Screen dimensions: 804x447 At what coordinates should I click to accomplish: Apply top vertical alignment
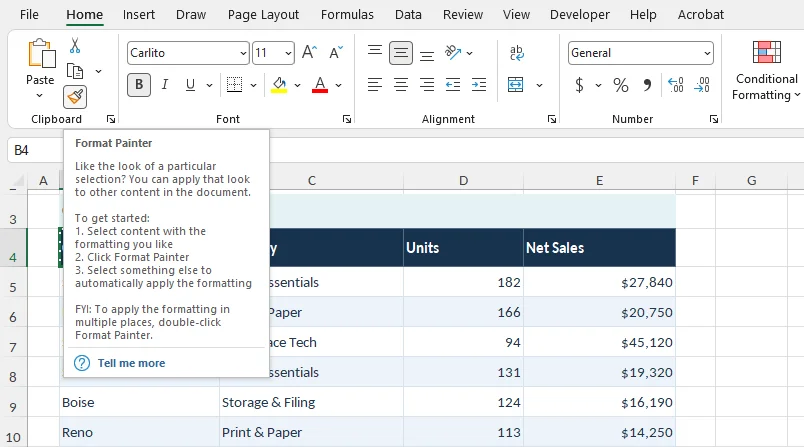pyautogui.click(x=375, y=52)
